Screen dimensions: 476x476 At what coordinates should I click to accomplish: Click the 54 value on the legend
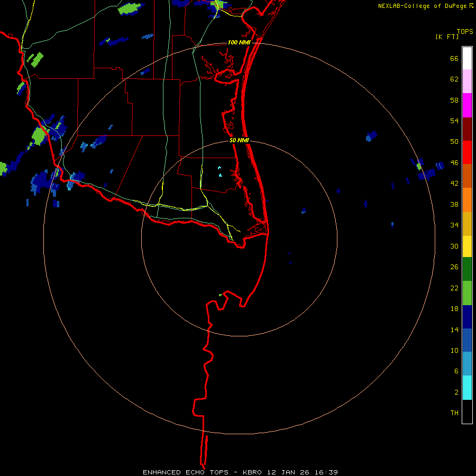click(454, 121)
